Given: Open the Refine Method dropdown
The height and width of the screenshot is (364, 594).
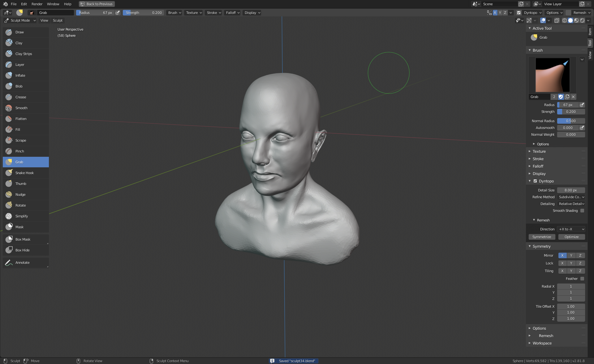Looking at the screenshot, I should pos(571,197).
